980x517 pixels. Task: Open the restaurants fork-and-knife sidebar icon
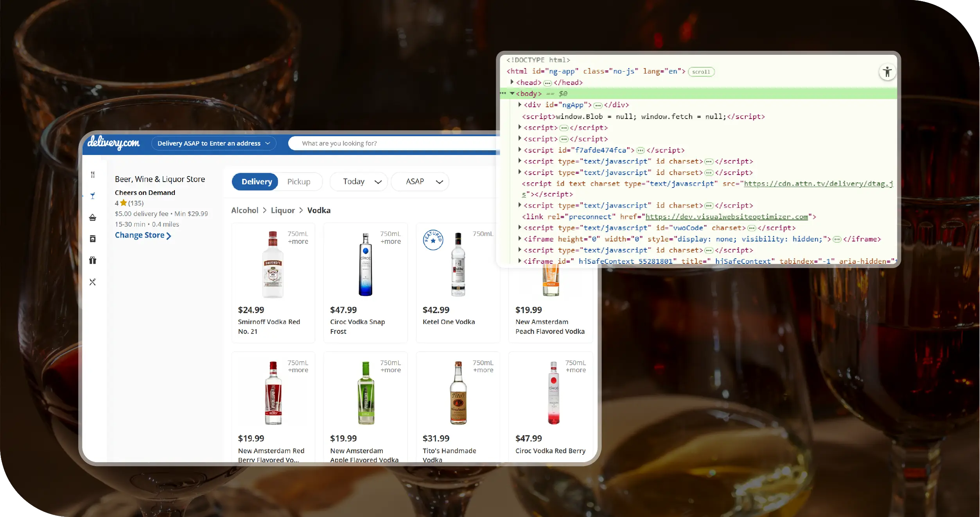pyautogui.click(x=93, y=175)
